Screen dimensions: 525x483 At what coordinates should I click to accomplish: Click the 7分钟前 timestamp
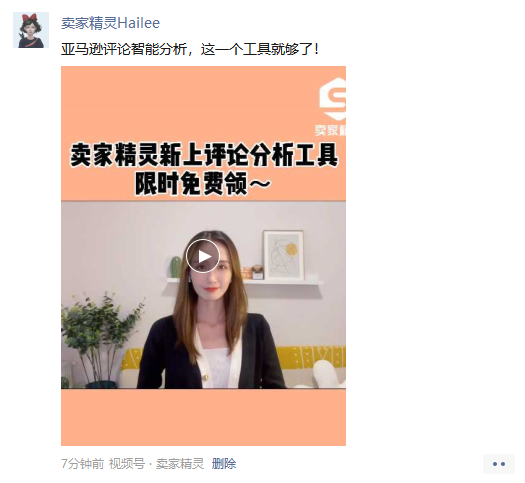82,464
